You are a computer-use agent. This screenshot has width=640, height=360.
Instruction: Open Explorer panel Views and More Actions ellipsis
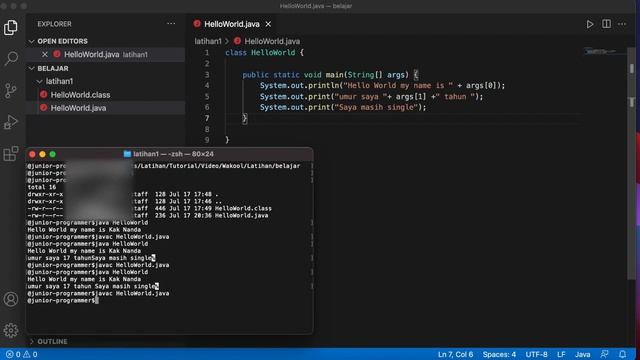[171, 24]
